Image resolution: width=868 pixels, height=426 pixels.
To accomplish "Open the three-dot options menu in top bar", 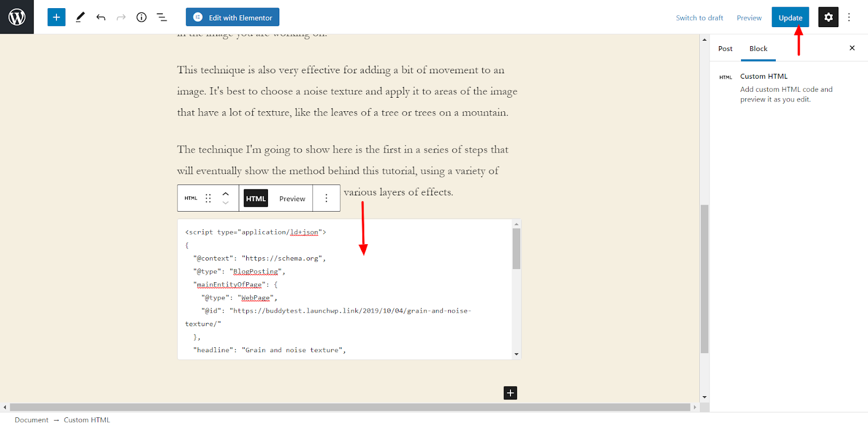I will pos(849,17).
